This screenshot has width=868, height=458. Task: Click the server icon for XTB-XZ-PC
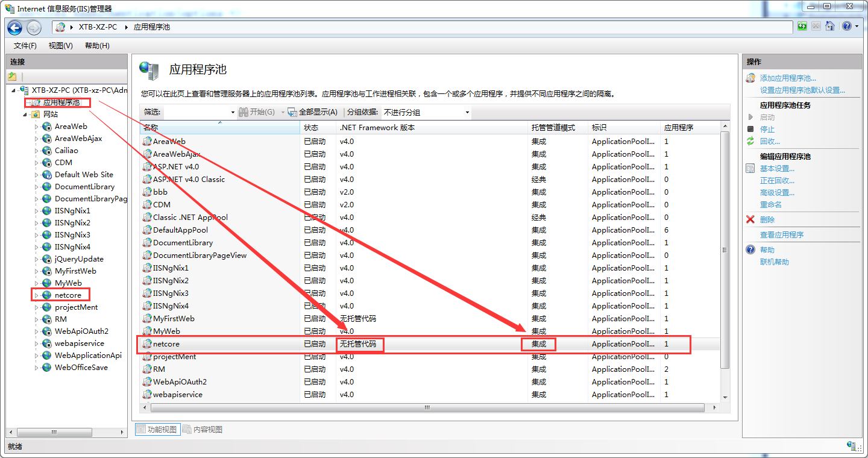click(x=25, y=90)
